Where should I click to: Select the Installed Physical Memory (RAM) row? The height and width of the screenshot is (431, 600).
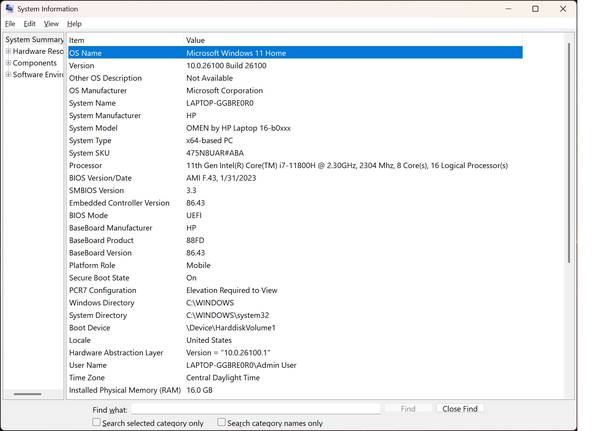295,390
